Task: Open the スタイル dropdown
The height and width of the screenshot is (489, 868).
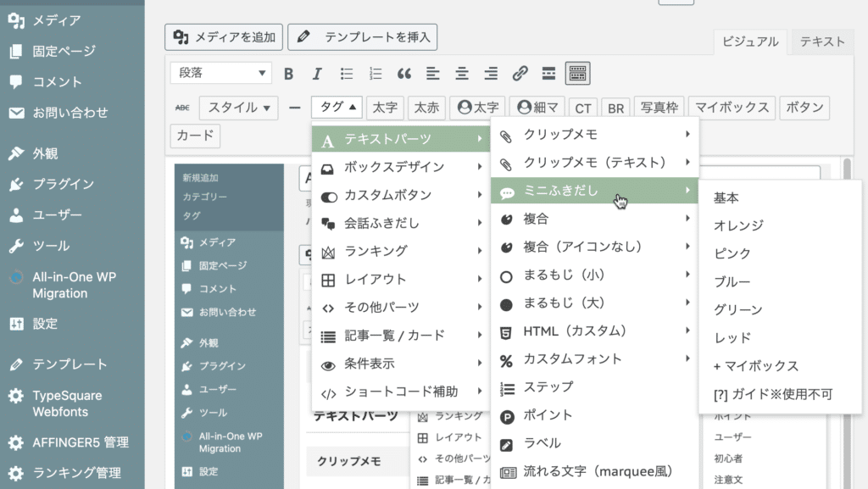Action: click(x=238, y=108)
